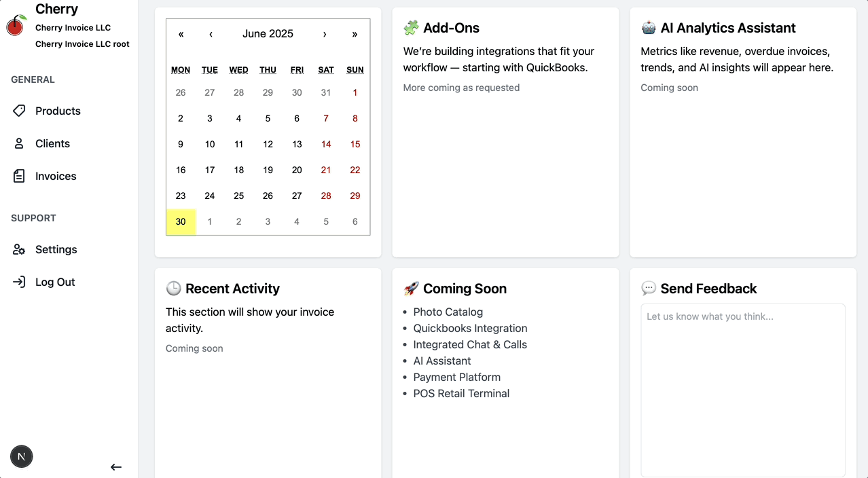Collapse the sidebar with the left arrow
Image resolution: width=868 pixels, height=478 pixels.
tap(116, 467)
